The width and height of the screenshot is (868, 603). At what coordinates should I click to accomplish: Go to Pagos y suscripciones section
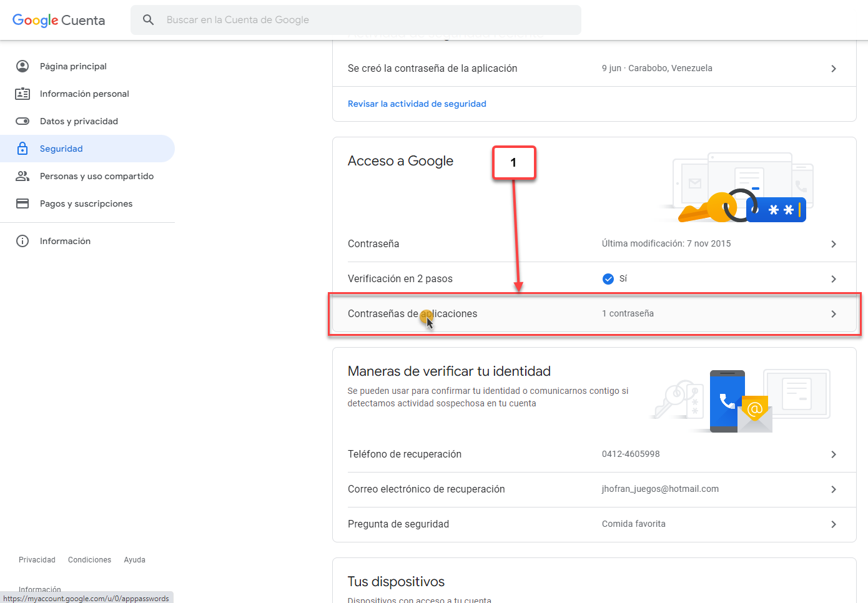pyautogui.click(x=86, y=203)
